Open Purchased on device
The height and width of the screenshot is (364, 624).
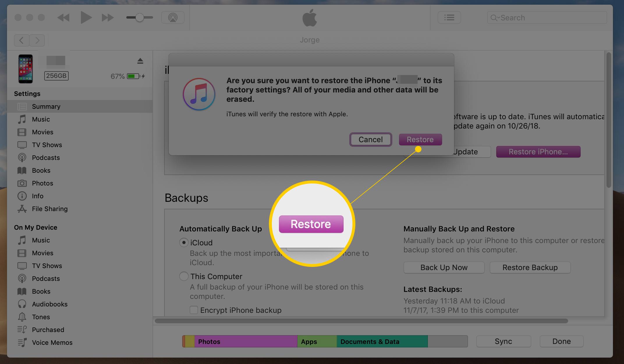[x=80, y=330]
